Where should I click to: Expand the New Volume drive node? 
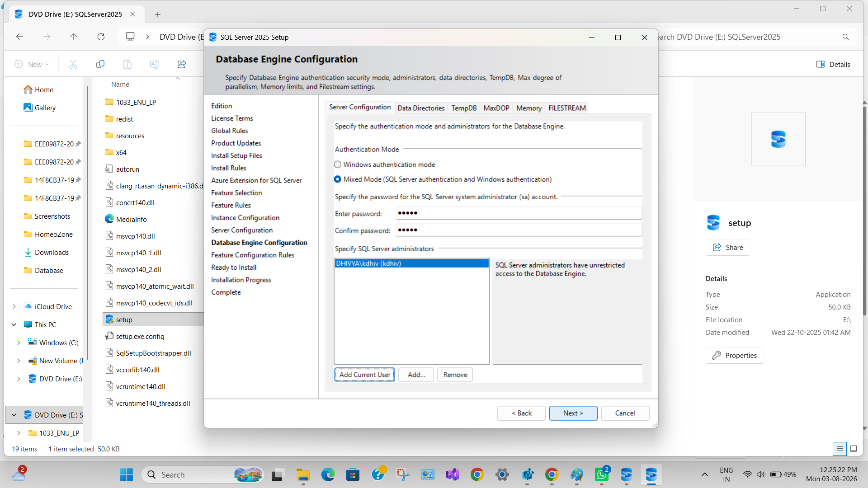pyautogui.click(x=19, y=361)
